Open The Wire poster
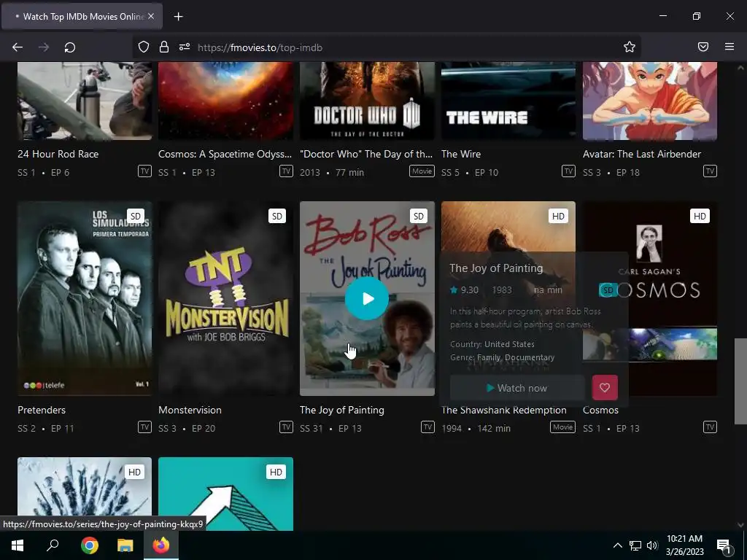 click(x=508, y=101)
